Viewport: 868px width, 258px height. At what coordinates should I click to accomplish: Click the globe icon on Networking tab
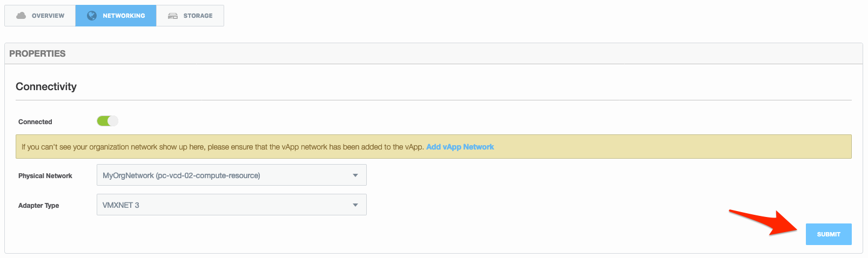[x=92, y=16]
